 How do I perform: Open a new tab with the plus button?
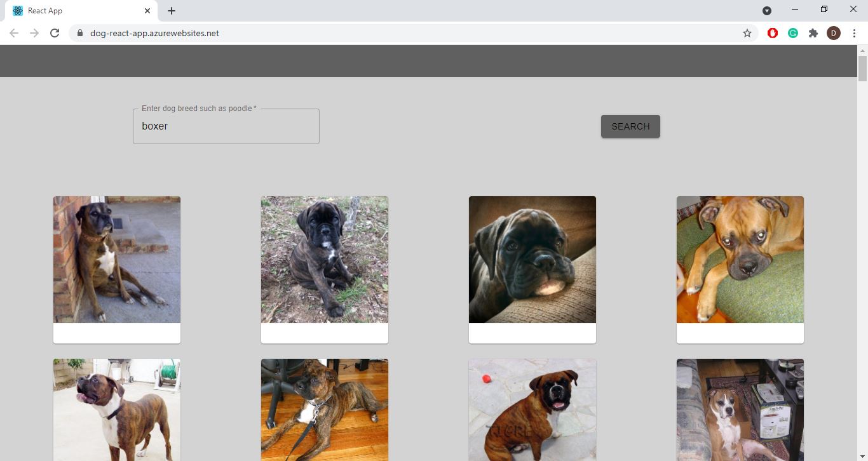(x=172, y=11)
